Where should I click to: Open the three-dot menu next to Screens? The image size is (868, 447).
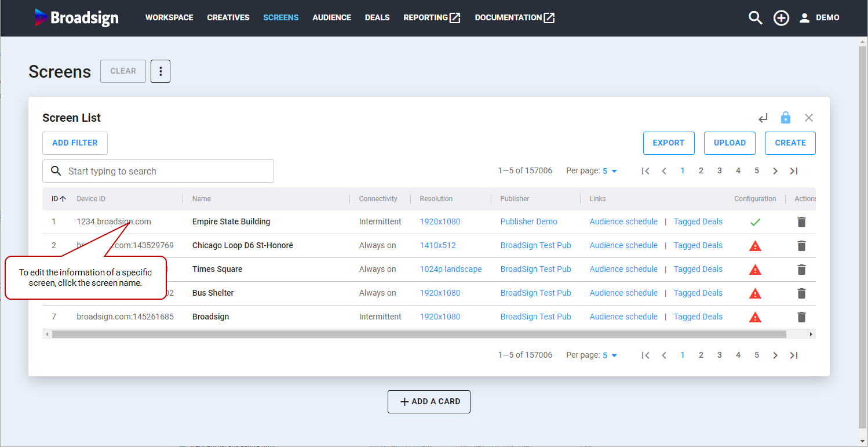(161, 71)
